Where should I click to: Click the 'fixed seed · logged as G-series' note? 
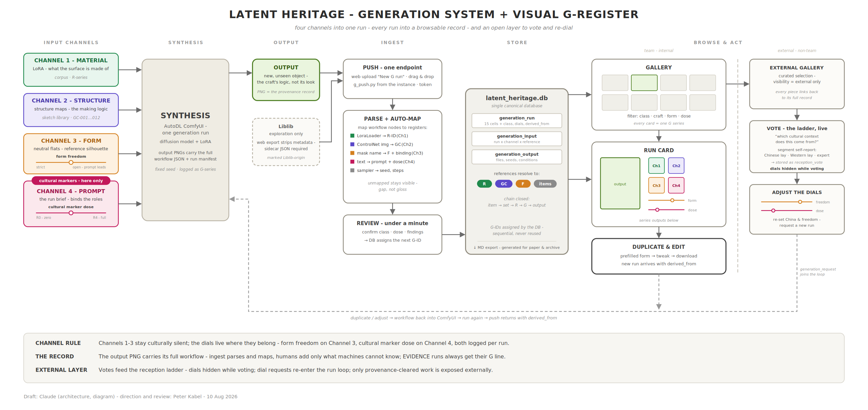point(185,169)
